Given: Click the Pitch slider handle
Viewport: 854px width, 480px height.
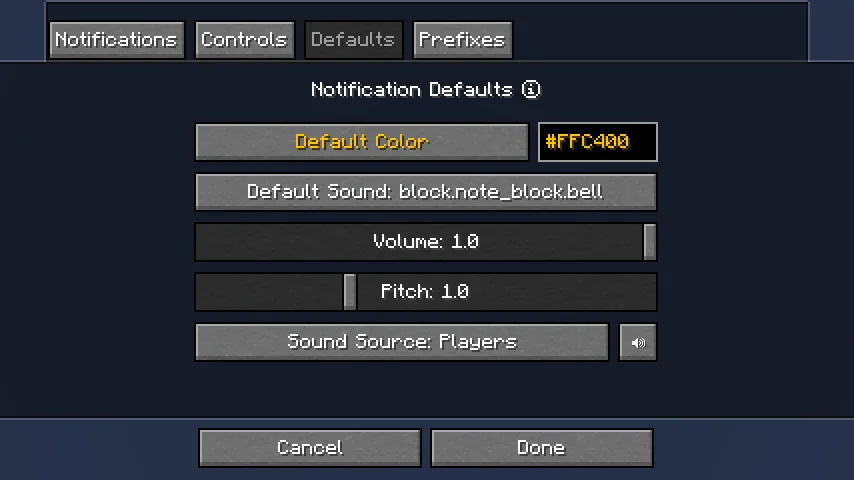Looking at the screenshot, I should click(350, 292).
